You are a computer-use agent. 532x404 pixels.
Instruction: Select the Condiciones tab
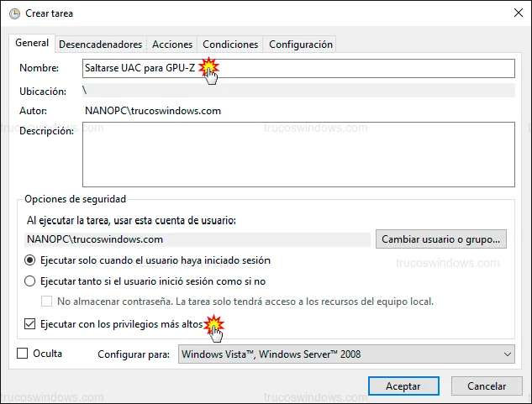coord(229,45)
